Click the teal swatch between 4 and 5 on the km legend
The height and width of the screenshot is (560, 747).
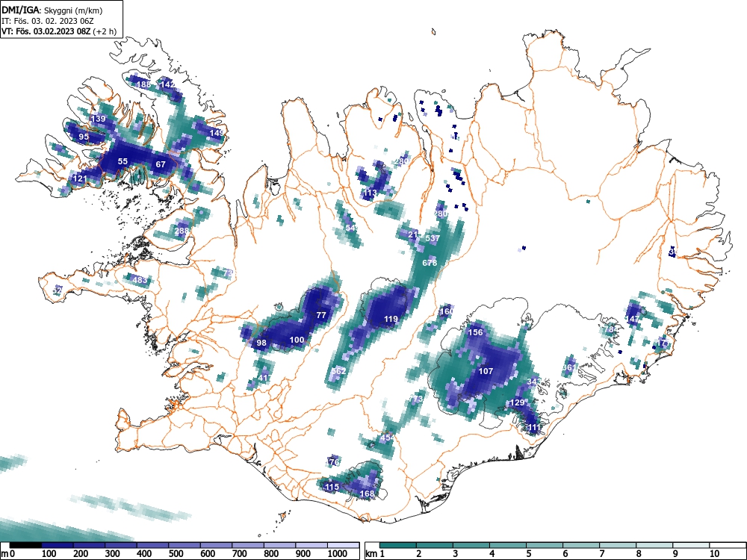508,545
